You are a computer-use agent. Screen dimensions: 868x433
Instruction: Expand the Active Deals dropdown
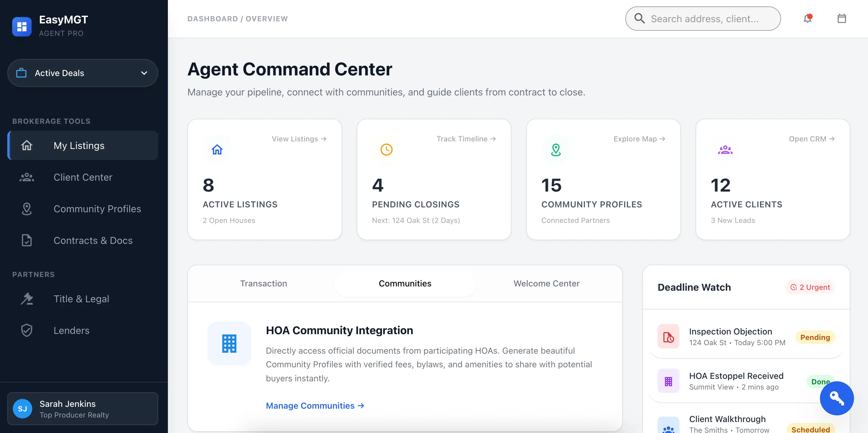tap(82, 73)
